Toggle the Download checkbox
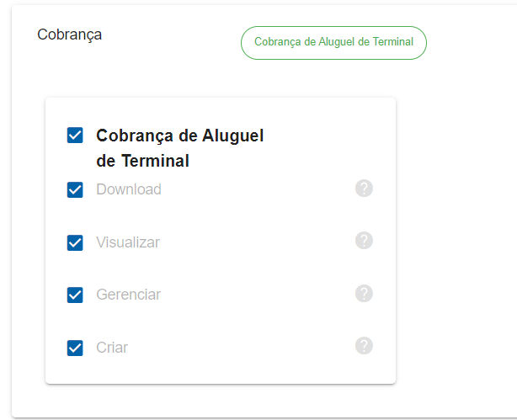Viewport: 517px width, 420px height. (x=75, y=189)
